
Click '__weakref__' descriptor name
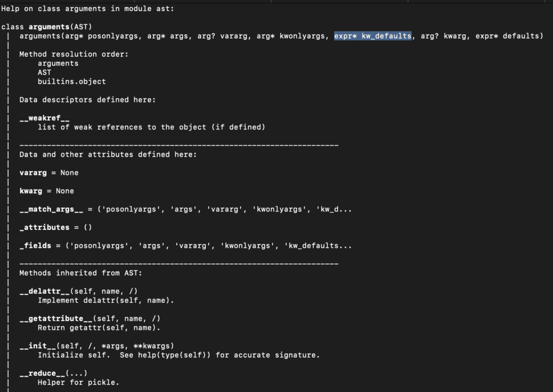(x=44, y=118)
